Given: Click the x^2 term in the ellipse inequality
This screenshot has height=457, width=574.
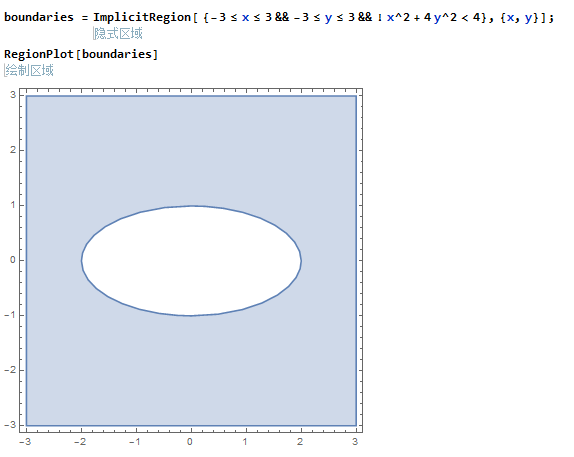Looking at the screenshot, I should tap(398, 17).
